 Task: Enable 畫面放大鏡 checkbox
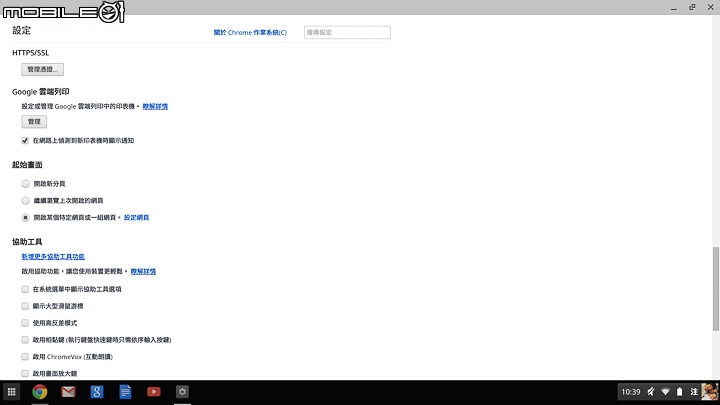point(25,374)
